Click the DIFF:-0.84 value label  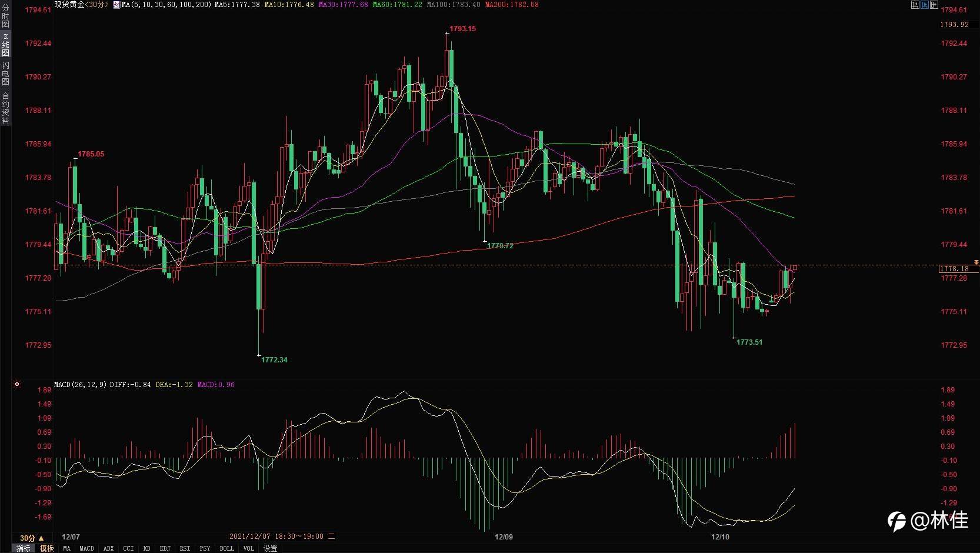click(x=130, y=385)
